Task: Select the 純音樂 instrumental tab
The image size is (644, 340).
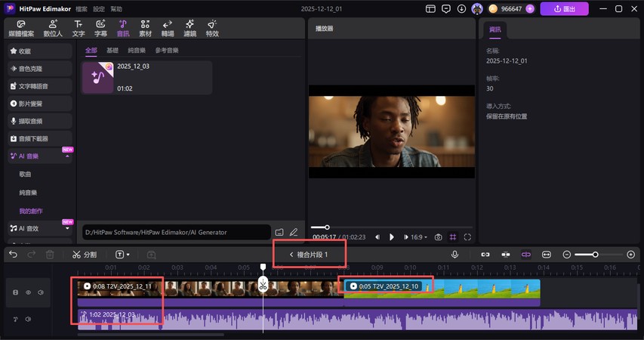Action: point(137,50)
